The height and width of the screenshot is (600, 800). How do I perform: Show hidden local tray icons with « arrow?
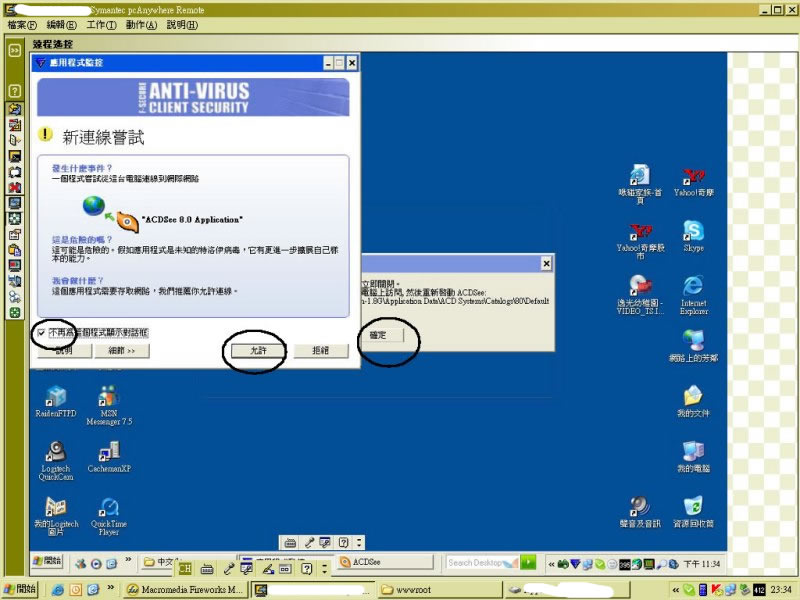click(676, 590)
